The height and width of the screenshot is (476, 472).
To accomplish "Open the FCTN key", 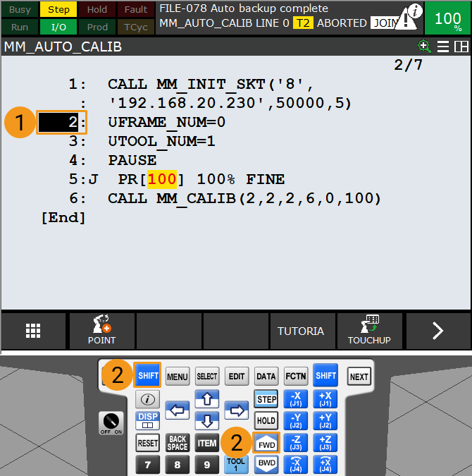I will [x=296, y=377].
